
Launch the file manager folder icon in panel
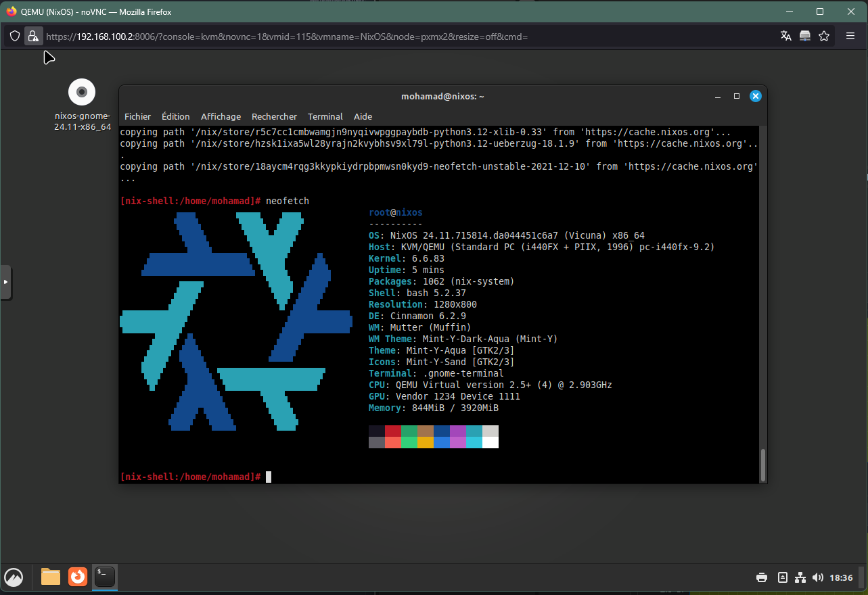[51, 577]
